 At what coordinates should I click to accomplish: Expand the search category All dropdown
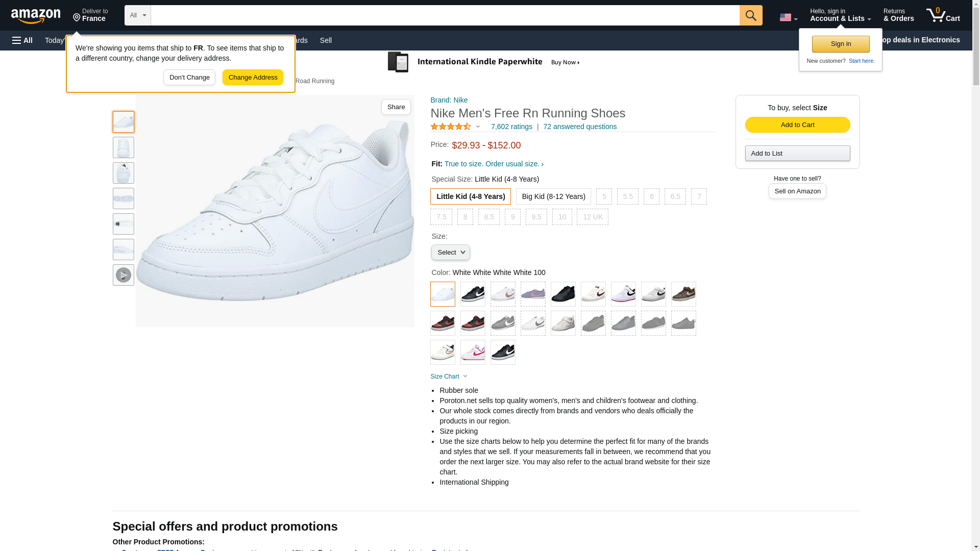click(137, 15)
